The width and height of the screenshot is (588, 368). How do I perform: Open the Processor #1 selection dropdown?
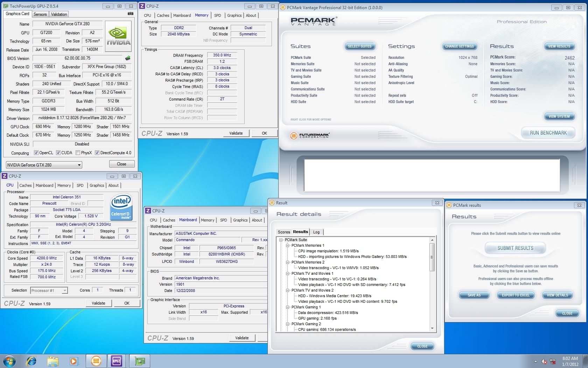click(49, 290)
